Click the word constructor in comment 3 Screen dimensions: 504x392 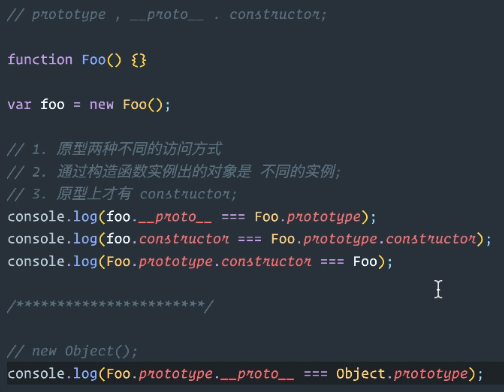188,194
